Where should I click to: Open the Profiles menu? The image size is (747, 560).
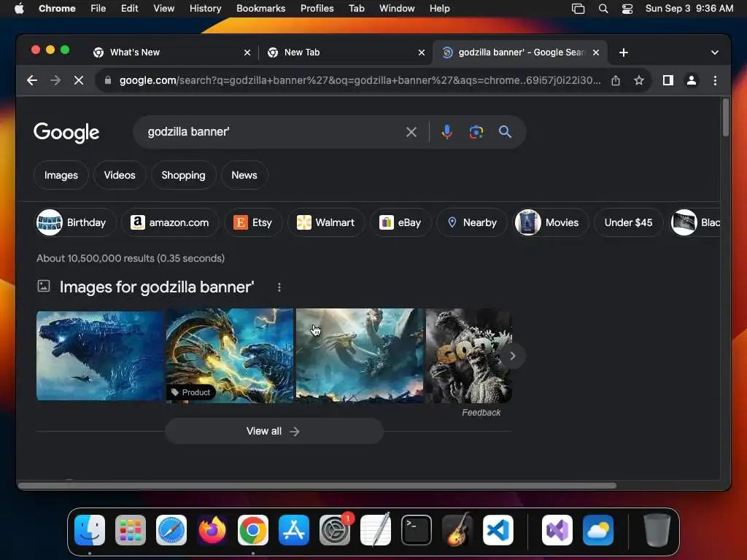[x=317, y=9]
